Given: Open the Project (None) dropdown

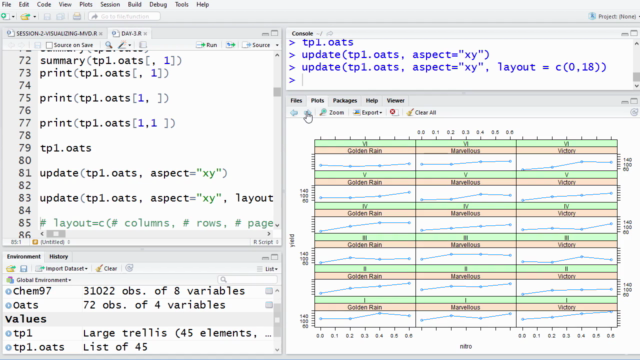Looking at the screenshot, I should click(613, 16).
